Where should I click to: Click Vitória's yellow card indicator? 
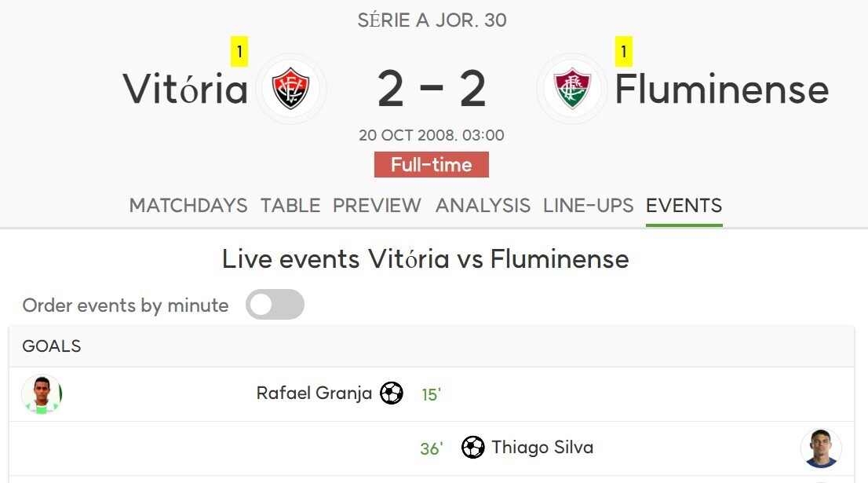tap(239, 53)
